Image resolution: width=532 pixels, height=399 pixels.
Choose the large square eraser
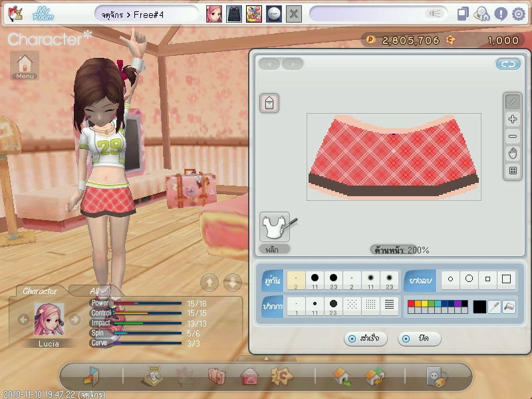coord(506,279)
